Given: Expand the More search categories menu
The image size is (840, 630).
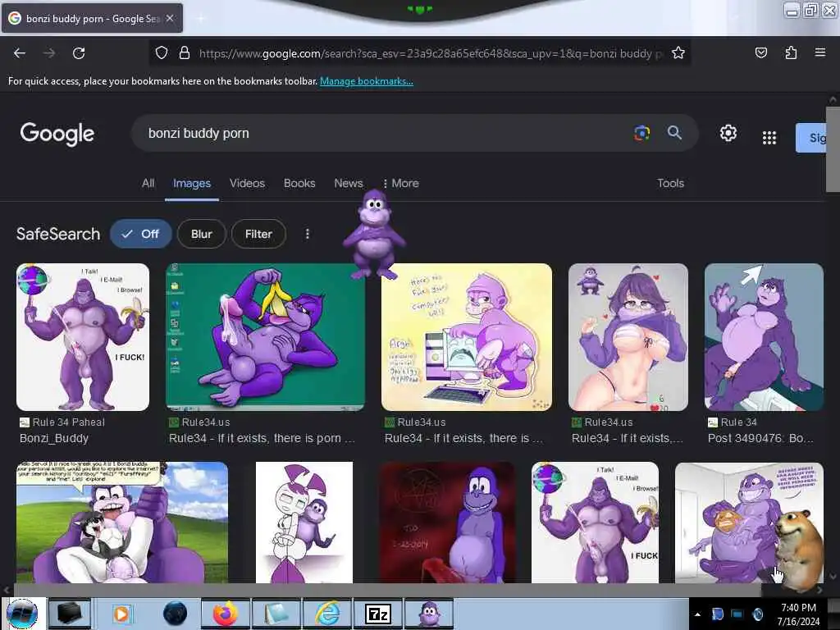Looking at the screenshot, I should click(401, 183).
